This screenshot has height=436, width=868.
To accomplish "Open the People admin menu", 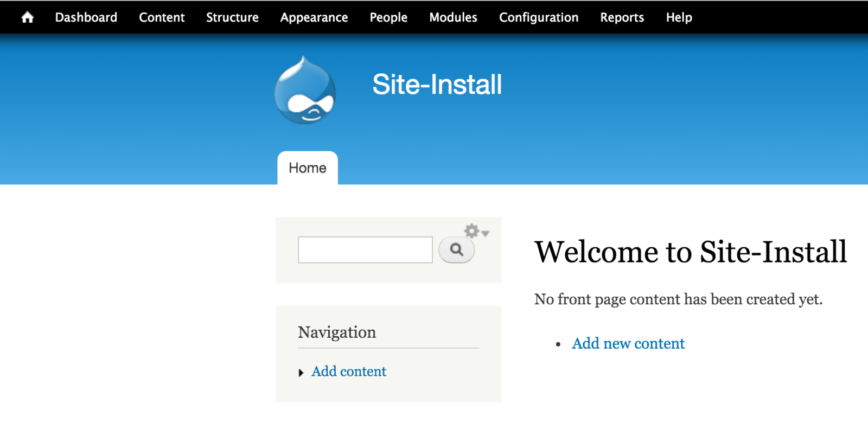I will click(x=388, y=17).
